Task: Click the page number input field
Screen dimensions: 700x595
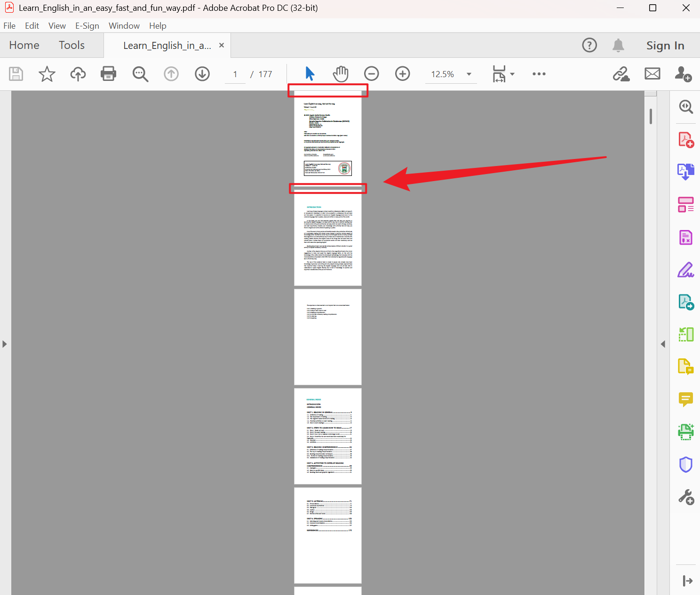Action: coord(235,74)
